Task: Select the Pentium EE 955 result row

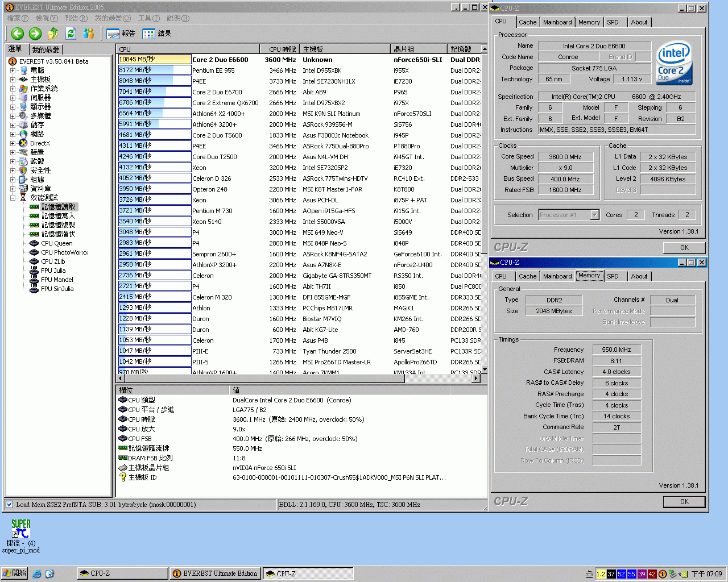Action: tap(299, 70)
